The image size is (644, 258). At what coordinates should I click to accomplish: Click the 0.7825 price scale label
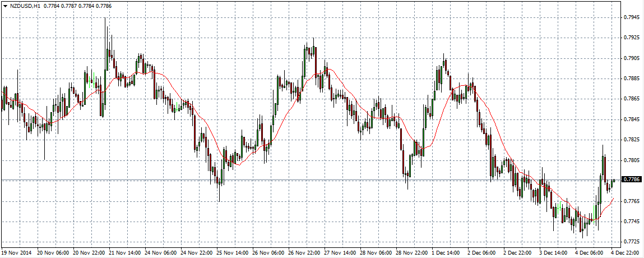tap(631, 140)
